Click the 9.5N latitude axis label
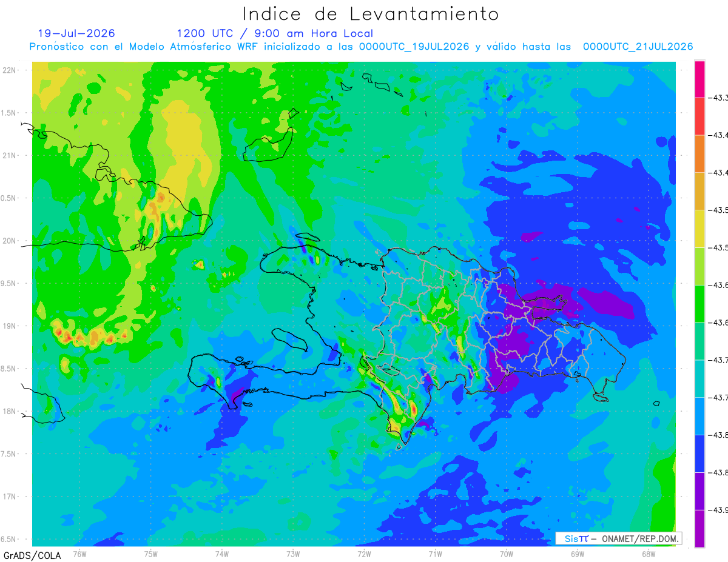This screenshot has width=728, height=562. [x=8, y=283]
